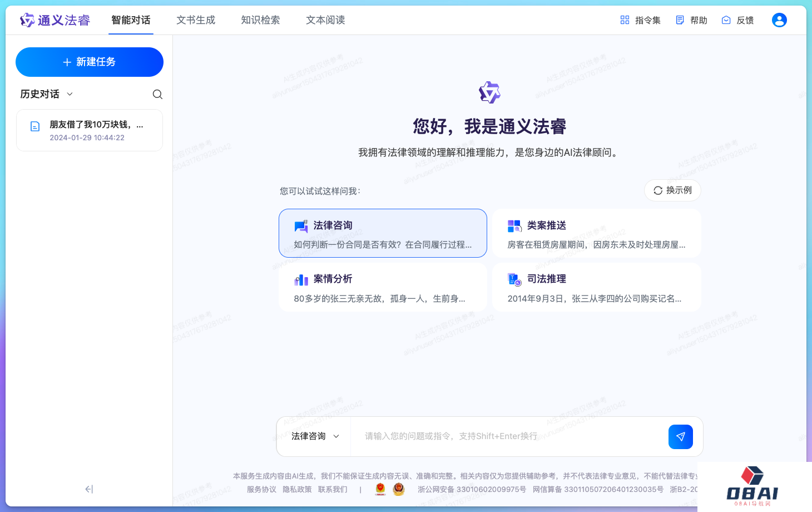Click the send message paper plane icon
Screen dimensions: 812x512
680,437
